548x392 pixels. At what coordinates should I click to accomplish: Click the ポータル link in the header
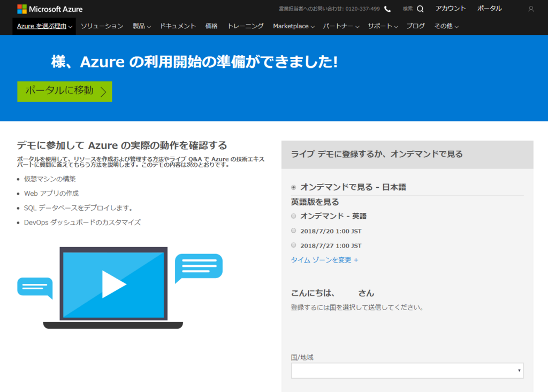489,9
